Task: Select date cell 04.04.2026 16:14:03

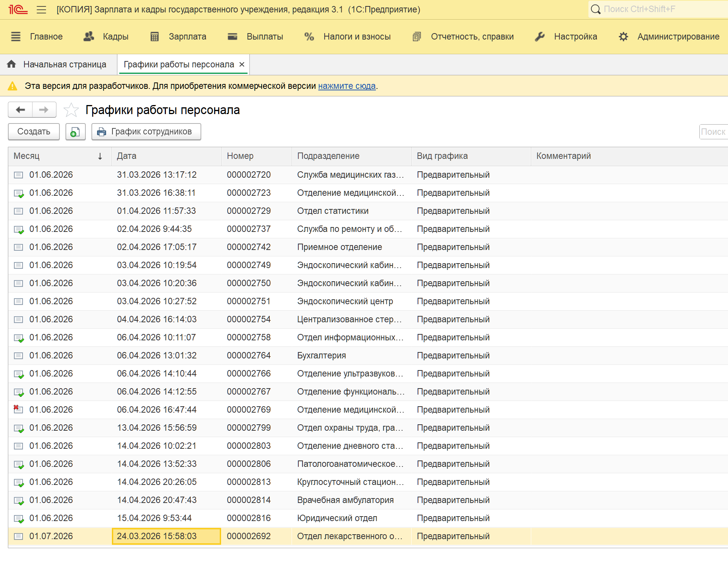Action: tap(166, 319)
